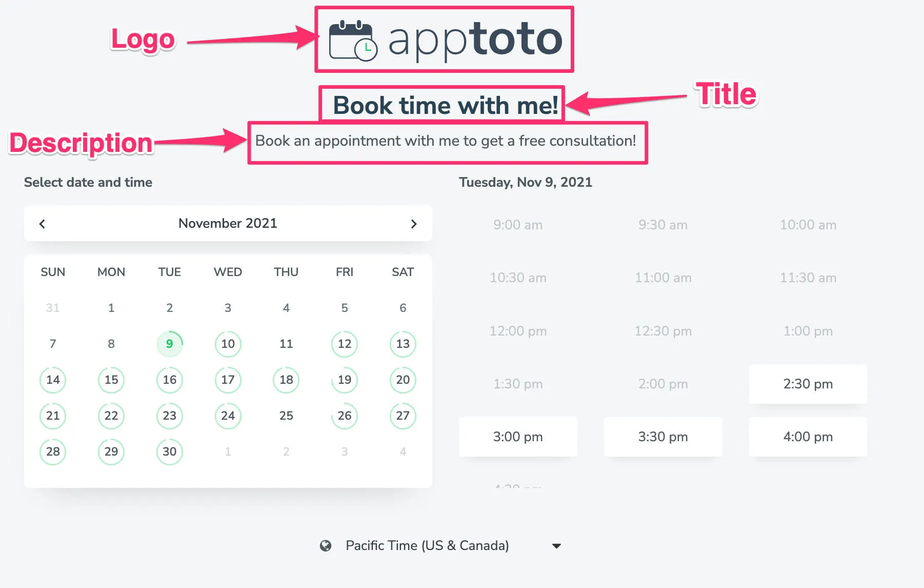The height and width of the screenshot is (588, 924).
Task: Select November 9 on the calendar
Action: (x=169, y=344)
